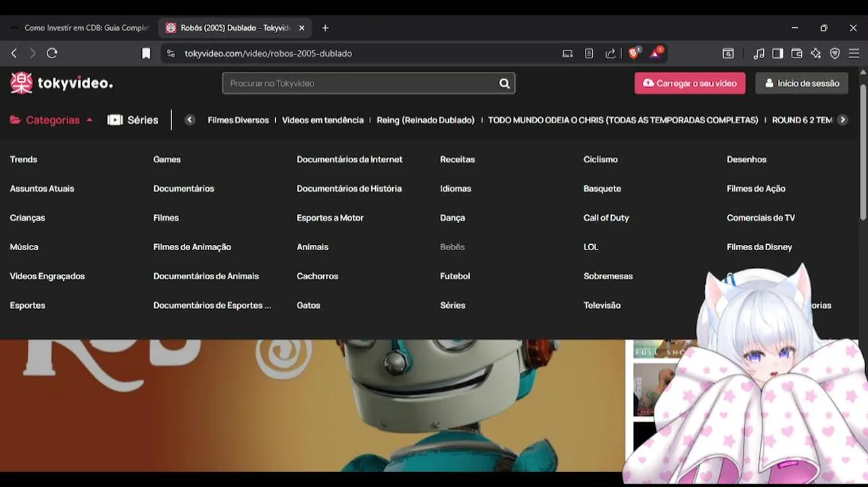Image resolution: width=868 pixels, height=487 pixels.
Task: Open Documentários de História category
Action: 349,189
